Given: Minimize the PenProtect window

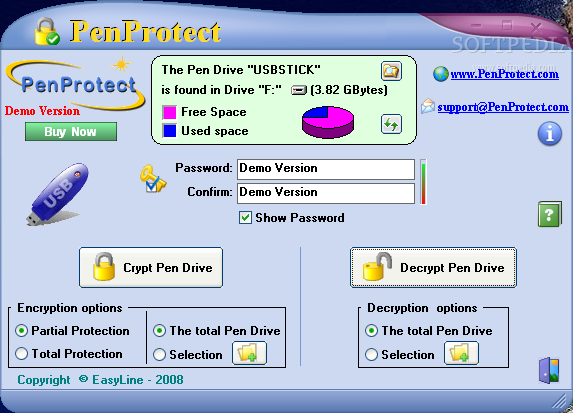Looking at the screenshot, I should (477, 26).
